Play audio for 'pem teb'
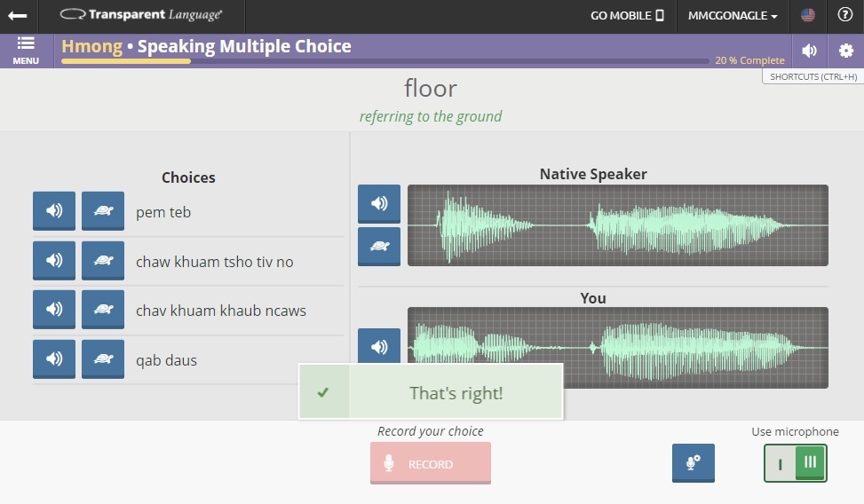 (54, 210)
